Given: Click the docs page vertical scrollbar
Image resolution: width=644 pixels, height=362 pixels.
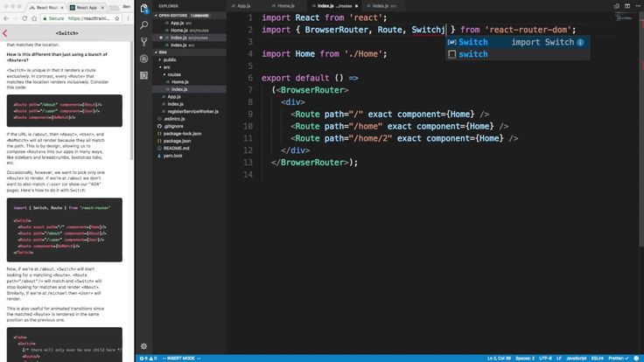Looking at the screenshot, I should (132, 101).
